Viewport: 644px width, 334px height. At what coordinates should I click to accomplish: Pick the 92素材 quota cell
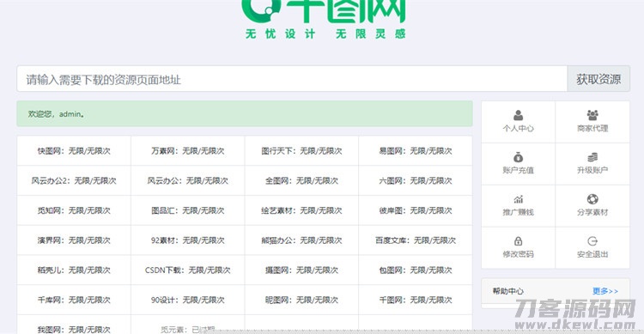(188, 240)
